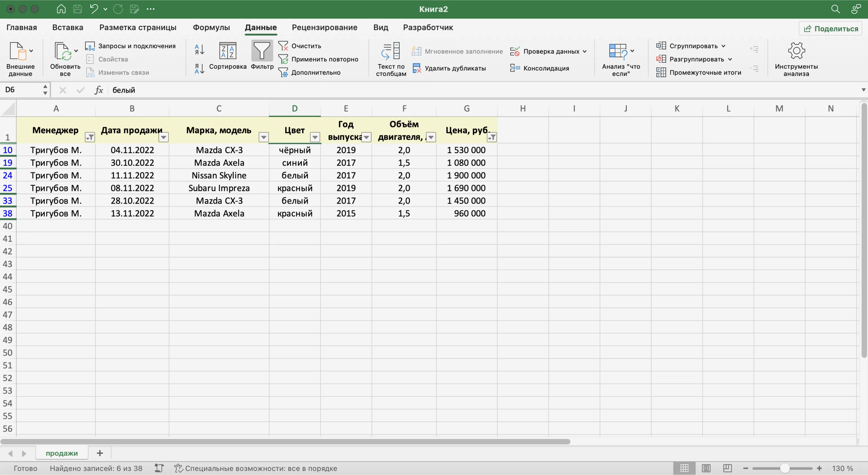Expand Проверка данных dropdown arrow
Viewport: 868px width, 475px height.
click(x=584, y=52)
